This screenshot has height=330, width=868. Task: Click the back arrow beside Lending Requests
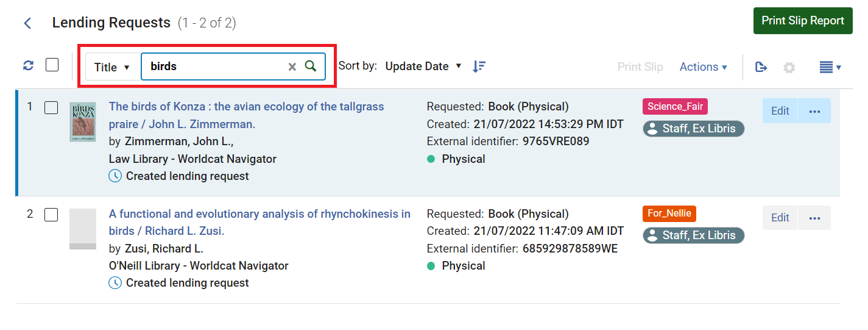(27, 23)
